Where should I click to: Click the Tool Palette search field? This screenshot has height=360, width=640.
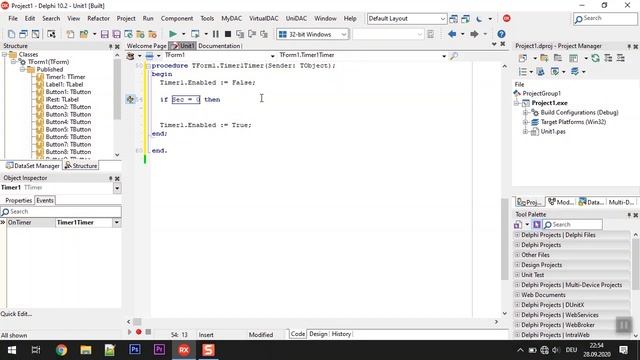point(572,224)
